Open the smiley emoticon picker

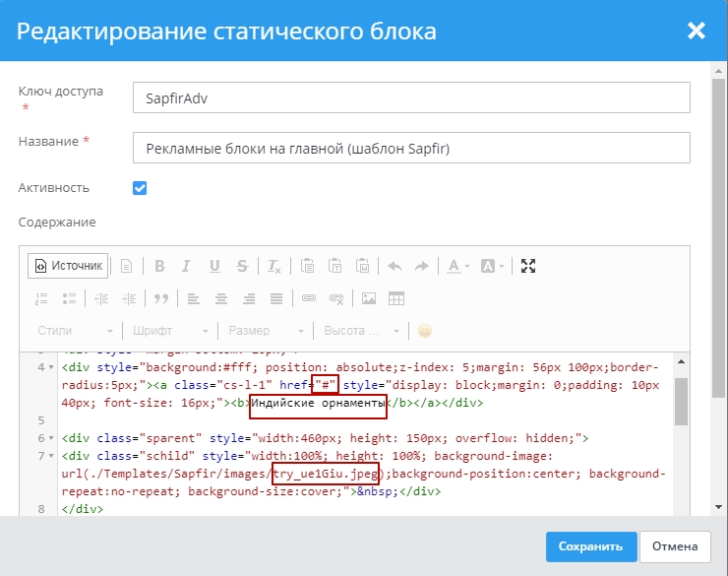(425, 331)
